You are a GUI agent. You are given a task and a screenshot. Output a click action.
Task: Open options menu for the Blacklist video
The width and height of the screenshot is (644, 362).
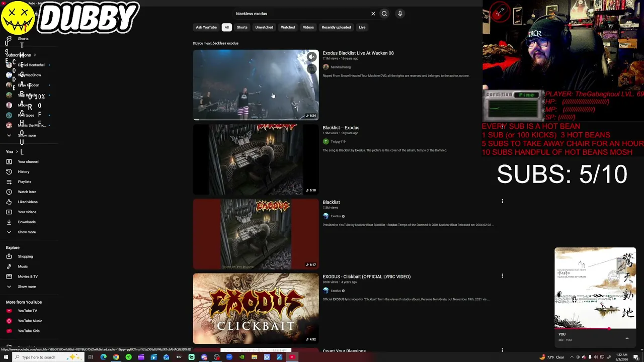pyautogui.click(x=502, y=202)
